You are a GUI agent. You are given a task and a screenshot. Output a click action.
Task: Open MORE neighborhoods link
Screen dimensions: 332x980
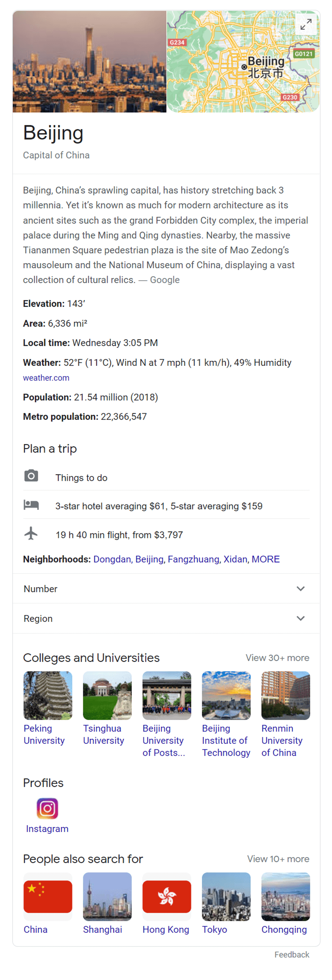(x=265, y=559)
